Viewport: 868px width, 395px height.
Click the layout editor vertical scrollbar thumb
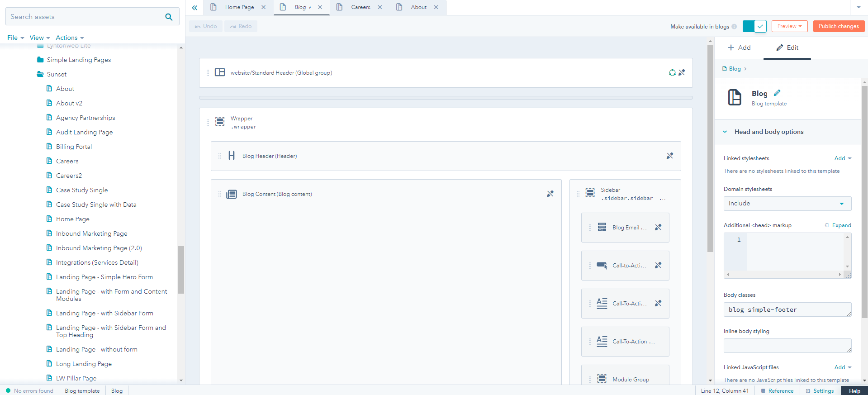point(710,148)
